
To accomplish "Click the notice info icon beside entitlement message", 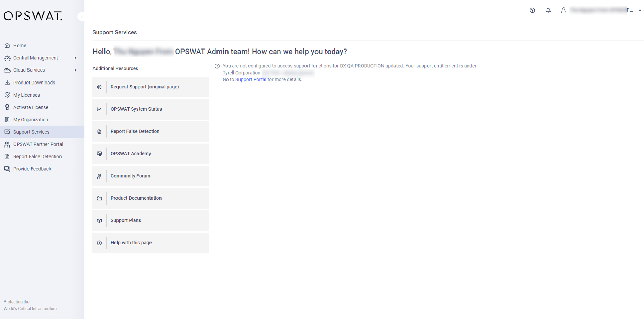I will point(217,66).
